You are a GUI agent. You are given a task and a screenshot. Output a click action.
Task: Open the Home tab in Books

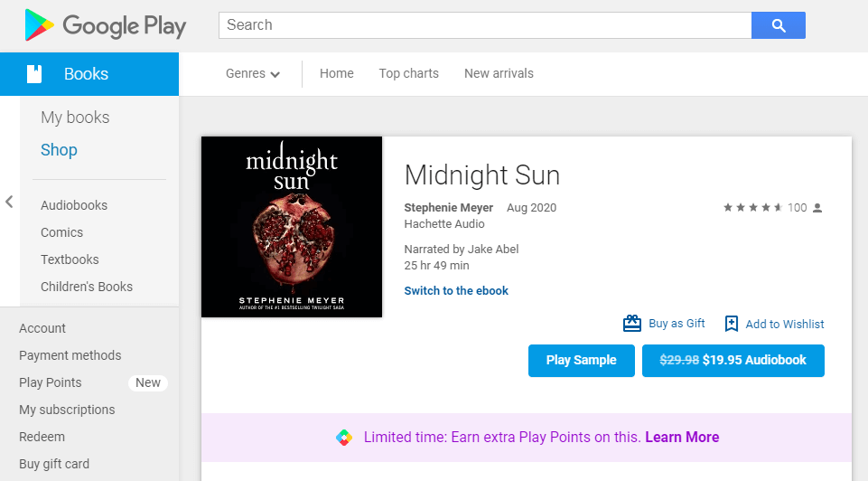pos(336,73)
